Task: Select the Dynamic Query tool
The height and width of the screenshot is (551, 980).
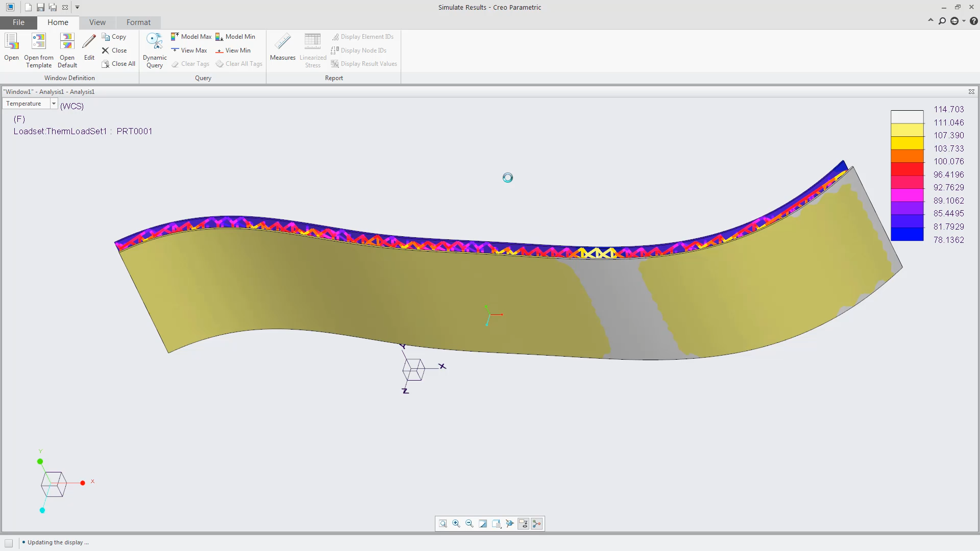Action: [155, 49]
